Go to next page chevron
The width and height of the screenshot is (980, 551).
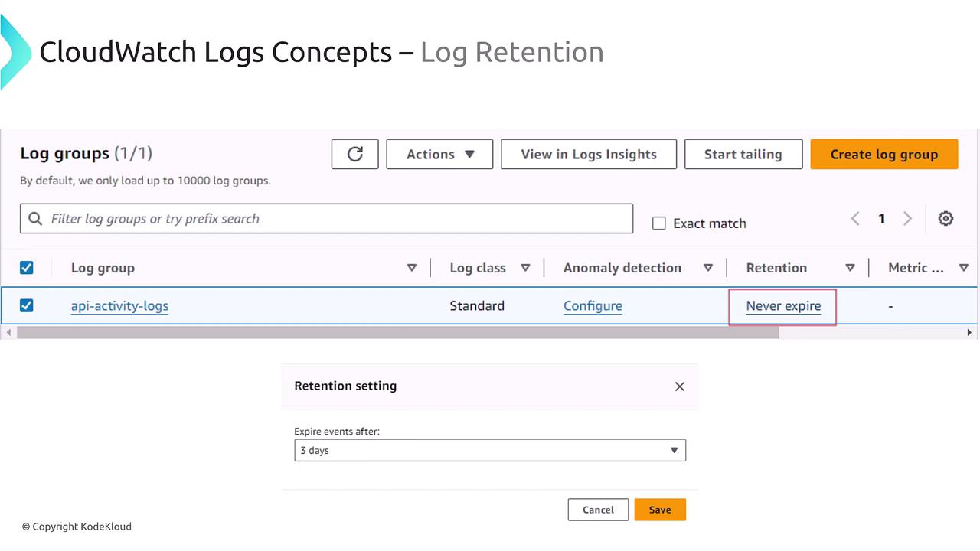907,219
